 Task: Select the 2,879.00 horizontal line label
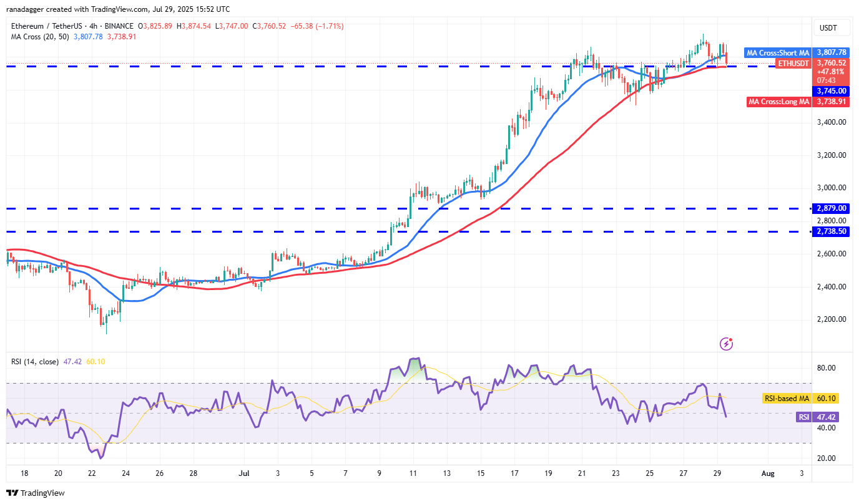click(x=832, y=208)
